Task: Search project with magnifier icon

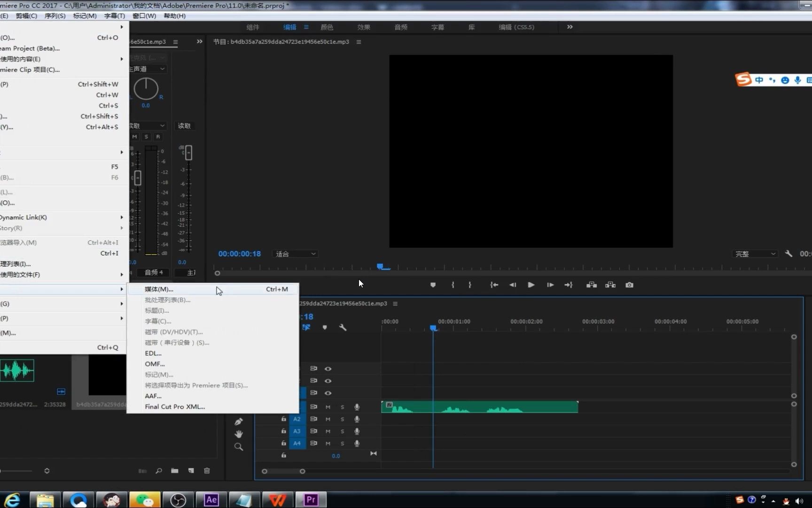Action: 159,471
